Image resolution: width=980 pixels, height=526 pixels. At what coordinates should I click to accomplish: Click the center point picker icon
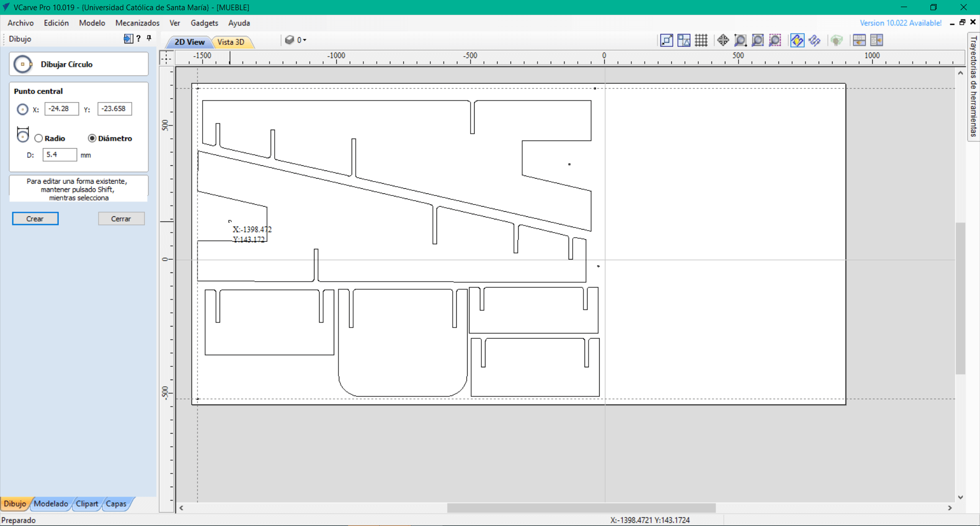22,109
